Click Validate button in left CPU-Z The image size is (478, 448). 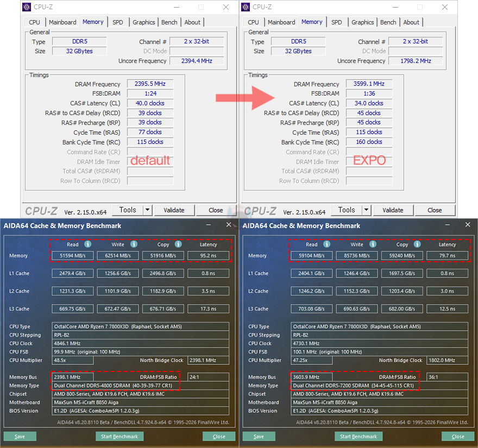coord(174,210)
